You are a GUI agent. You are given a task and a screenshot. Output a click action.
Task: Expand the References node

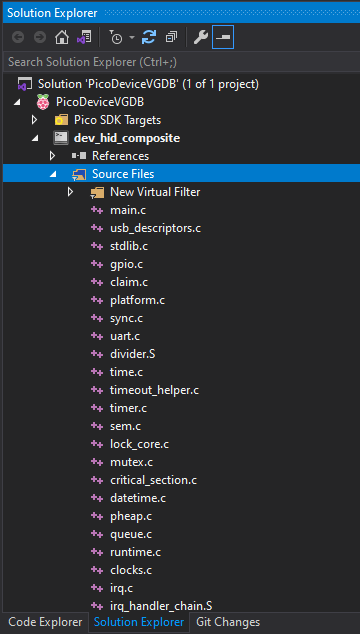52,156
